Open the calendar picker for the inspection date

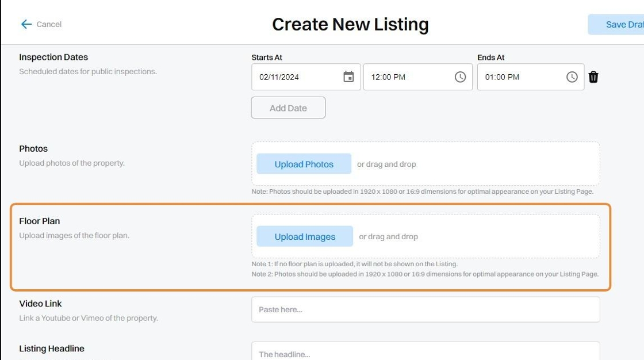click(x=348, y=77)
